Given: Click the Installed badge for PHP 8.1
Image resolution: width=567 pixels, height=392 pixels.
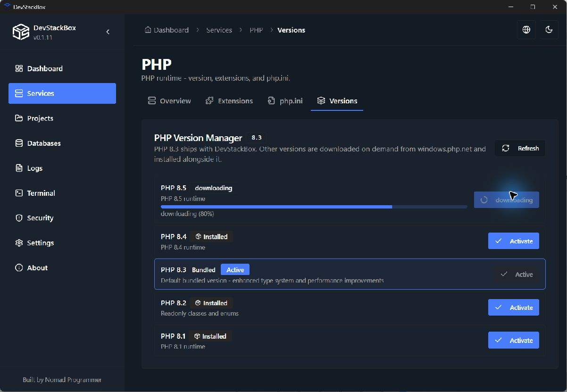Looking at the screenshot, I should tap(210, 336).
